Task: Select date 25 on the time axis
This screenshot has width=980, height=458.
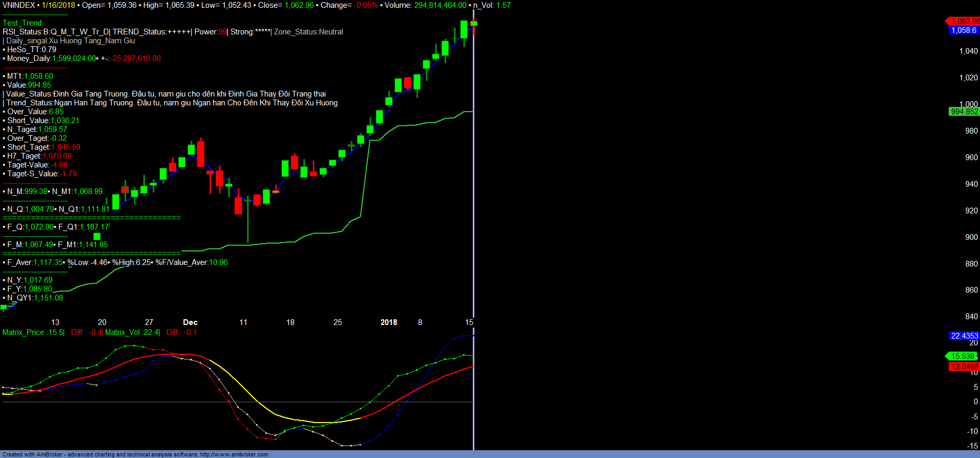Action: pyautogui.click(x=338, y=322)
